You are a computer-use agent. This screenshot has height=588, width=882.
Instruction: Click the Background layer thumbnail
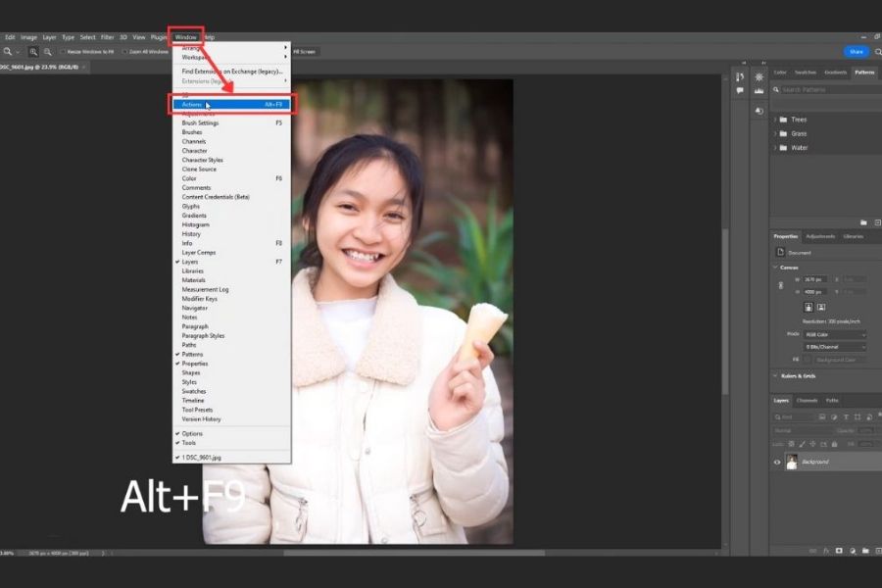792,462
